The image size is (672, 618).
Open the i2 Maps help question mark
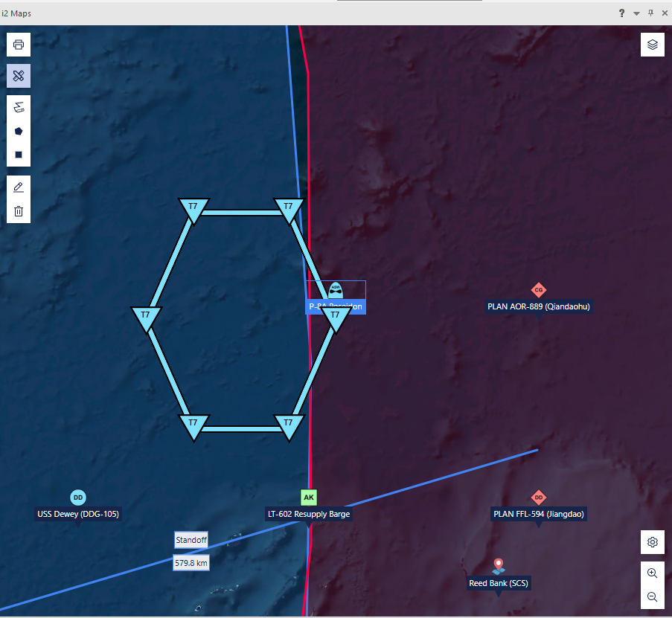pos(621,13)
